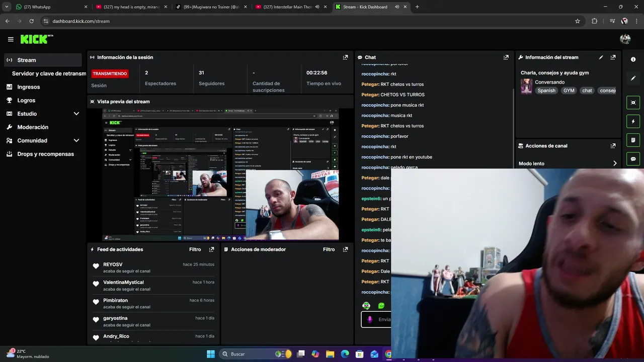Click the chat tag
The height and width of the screenshot is (362, 644).
pos(587,90)
